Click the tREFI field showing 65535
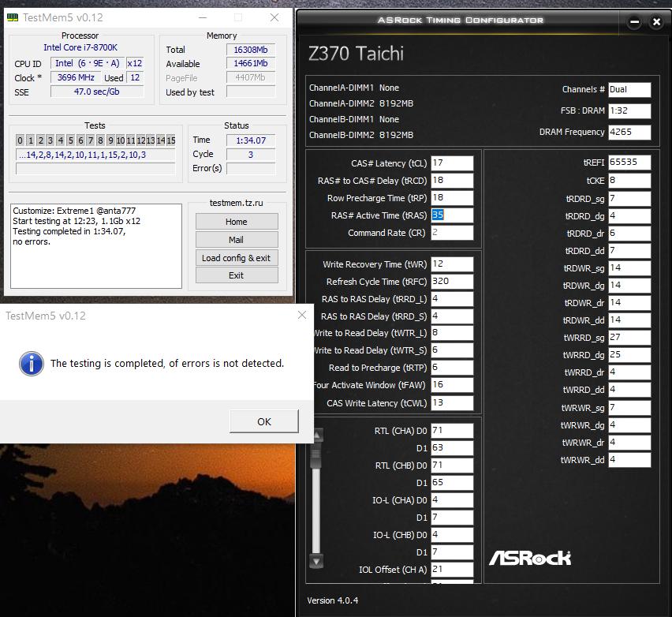 click(x=629, y=163)
